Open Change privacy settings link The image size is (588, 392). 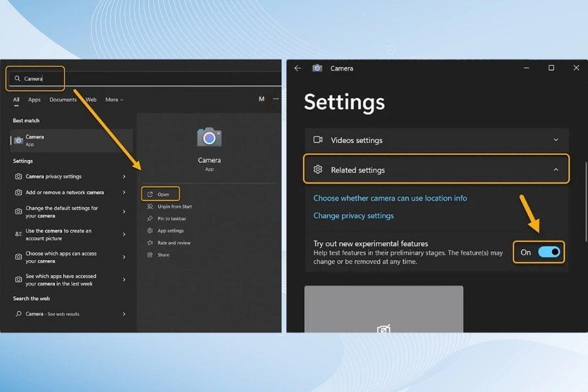[x=353, y=215]
